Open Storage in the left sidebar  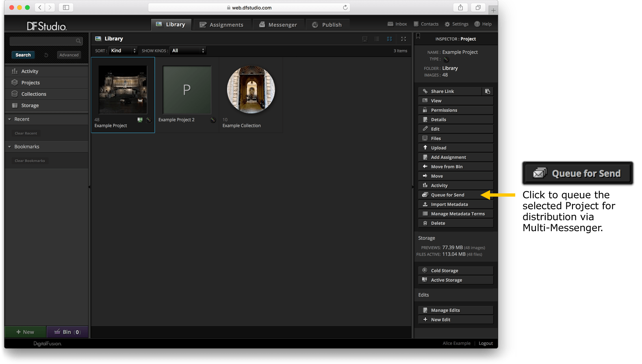pos(46,105)
